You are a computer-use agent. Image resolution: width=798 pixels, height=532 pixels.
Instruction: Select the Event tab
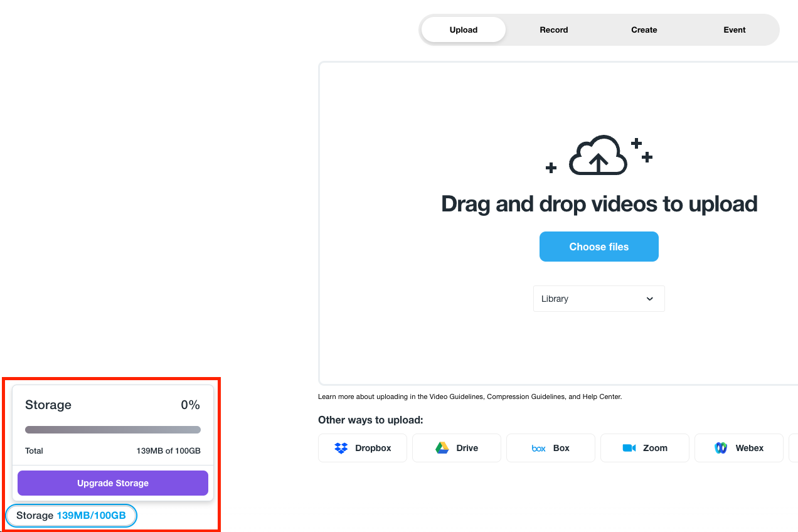pyautogui.click(x=735, y=30)
